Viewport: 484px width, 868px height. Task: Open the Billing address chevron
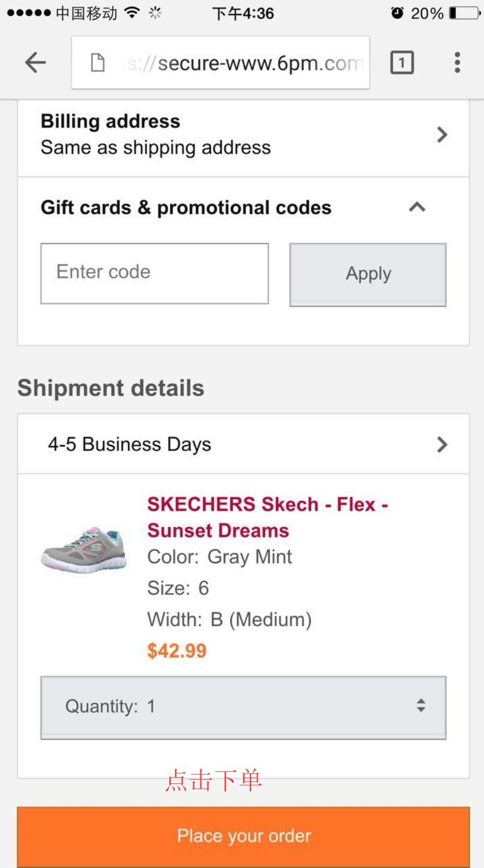click(442, 135)
